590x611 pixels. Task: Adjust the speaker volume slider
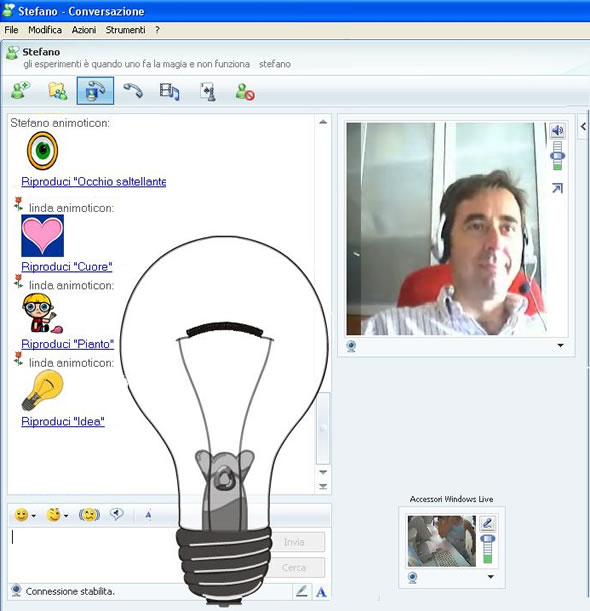(558, 156)
